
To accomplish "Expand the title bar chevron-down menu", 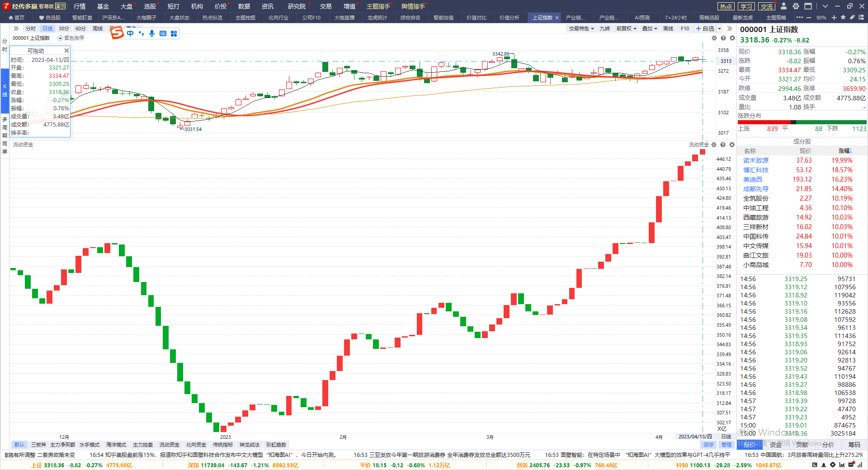I will click(x=825, y=6).
